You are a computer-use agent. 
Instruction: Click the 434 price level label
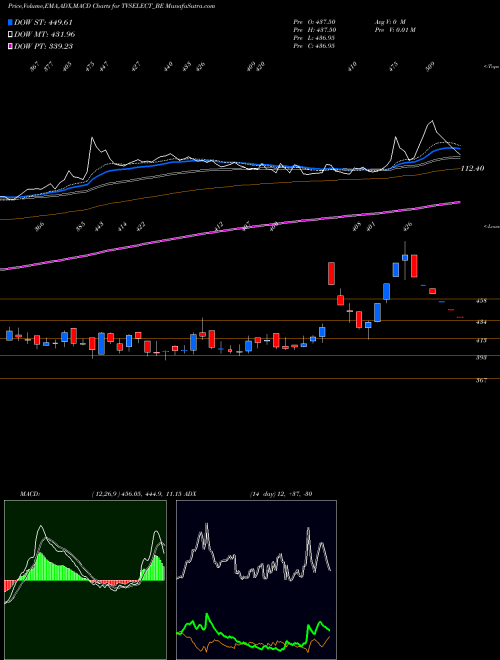(481, 322)
